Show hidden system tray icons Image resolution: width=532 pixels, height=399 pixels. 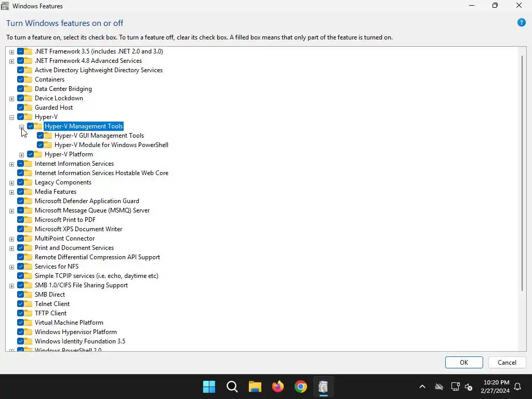click(422, 387)
